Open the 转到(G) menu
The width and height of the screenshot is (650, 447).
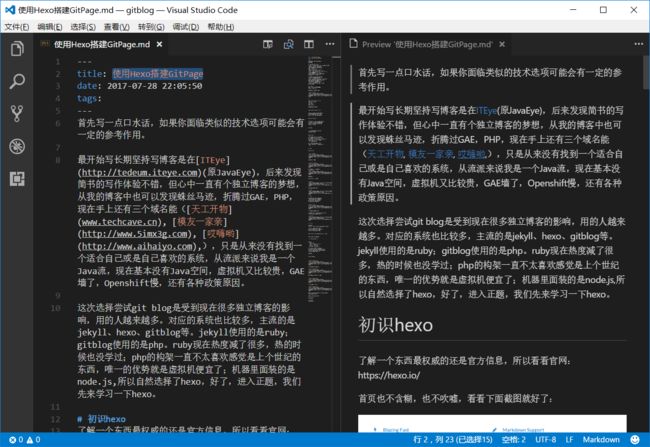[x=151, y=27]
